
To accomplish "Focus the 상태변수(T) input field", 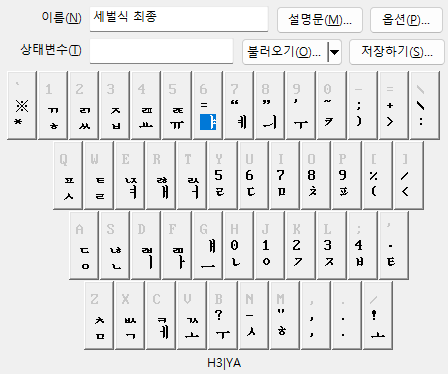I will [x=161, y=51].
